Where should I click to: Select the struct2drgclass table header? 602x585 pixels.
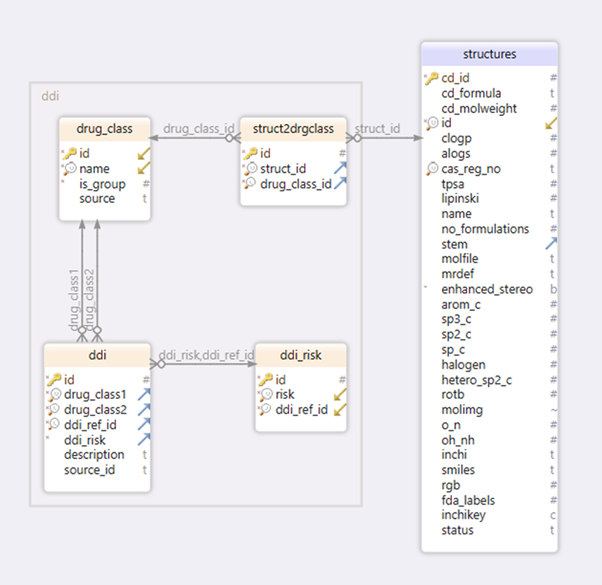[293, 129]
